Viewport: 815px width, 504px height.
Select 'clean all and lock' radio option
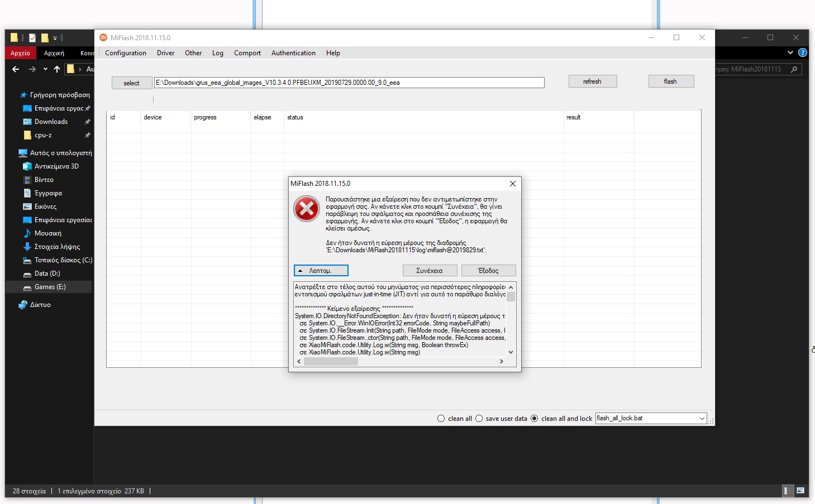click(x=535, y=419)
